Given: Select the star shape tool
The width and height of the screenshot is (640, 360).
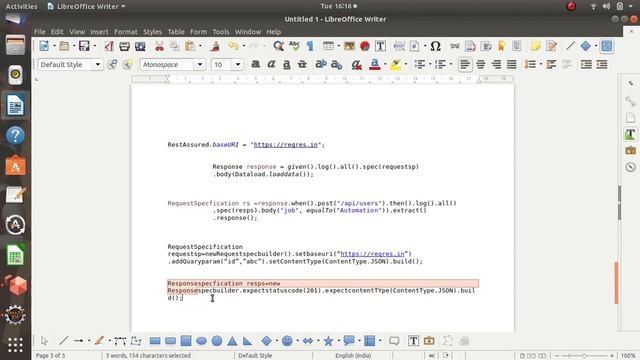Looking at the screenshot, I should [x=328, y=341].
